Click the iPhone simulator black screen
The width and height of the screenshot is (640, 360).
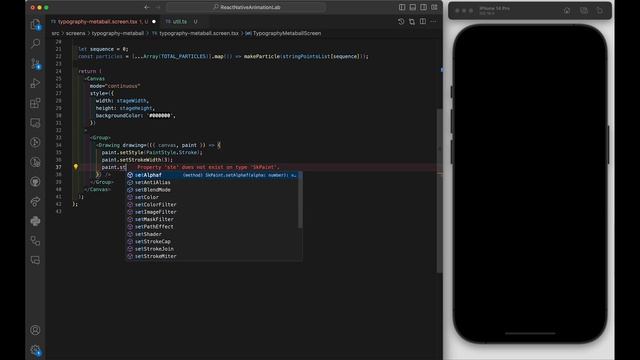(530, 184)
